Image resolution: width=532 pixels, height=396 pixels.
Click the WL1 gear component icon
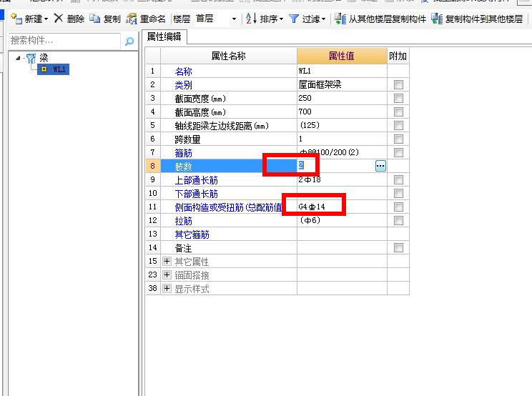pos(44,69)
